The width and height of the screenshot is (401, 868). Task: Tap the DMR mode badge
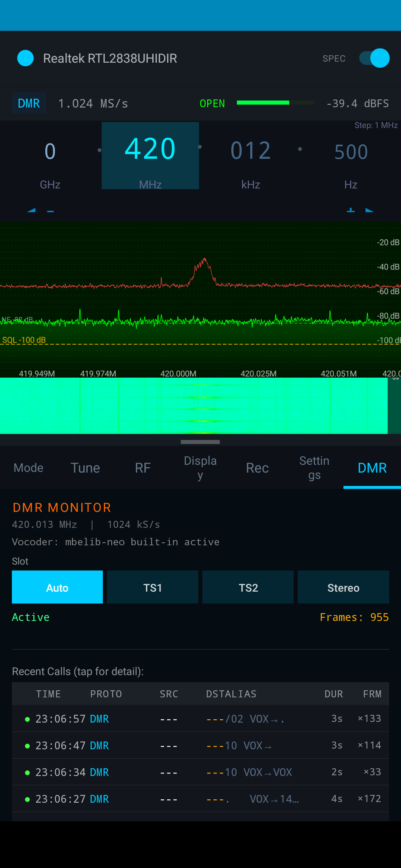(29, 103)
